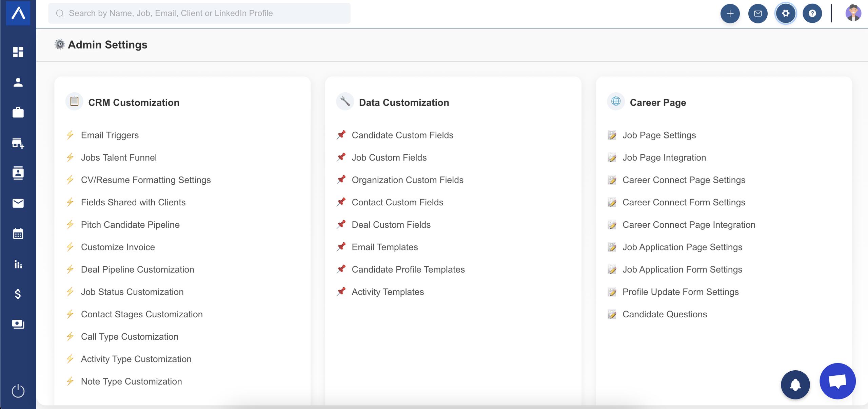
Task: Open the envelope mail icon in header
Action: click(x=758, y=14)
